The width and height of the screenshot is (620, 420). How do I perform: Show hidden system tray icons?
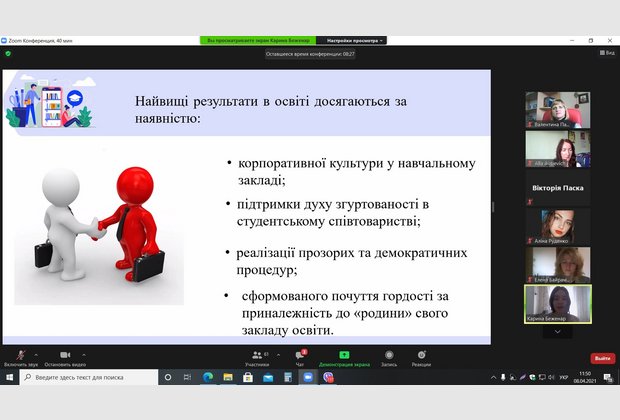tap(493, 378)
